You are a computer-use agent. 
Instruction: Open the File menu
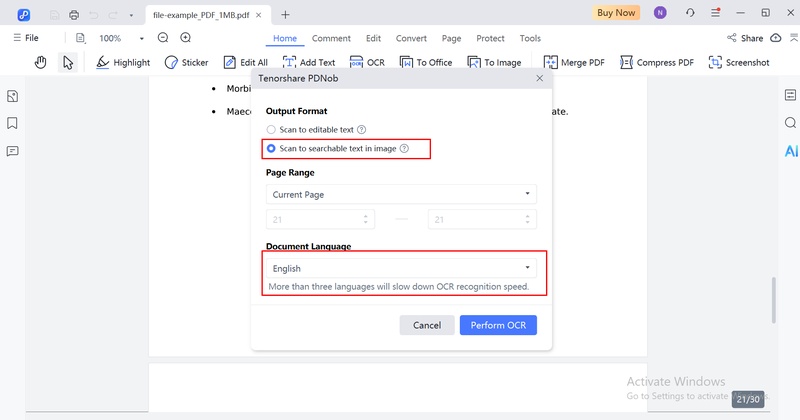point(26,38)
